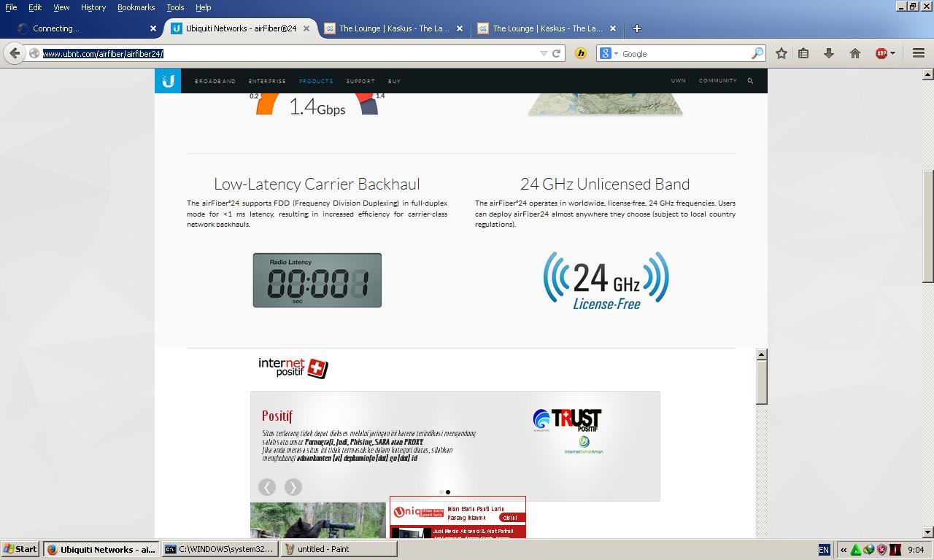Click the yellow 'h' toolbar icon

(x=581, y=53)
